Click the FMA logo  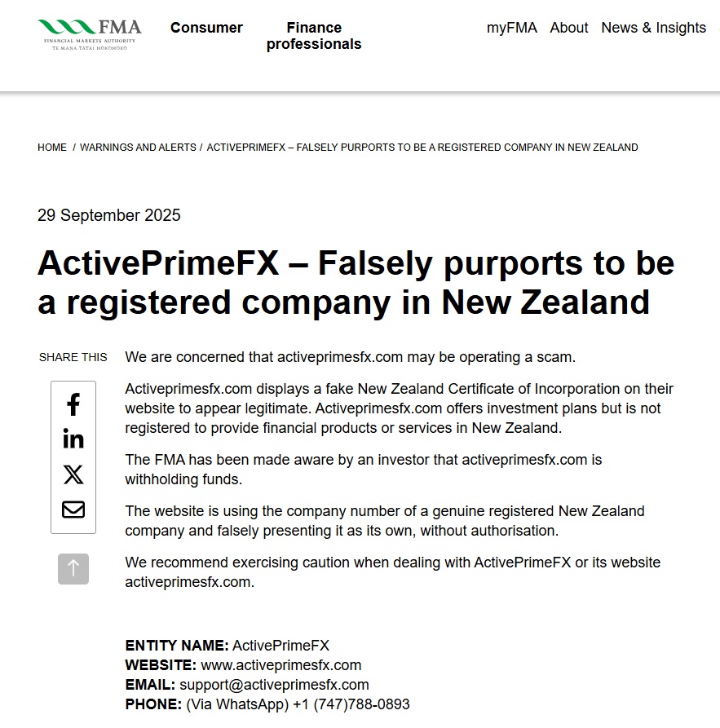pyautogui.click(x=88, y=34)
